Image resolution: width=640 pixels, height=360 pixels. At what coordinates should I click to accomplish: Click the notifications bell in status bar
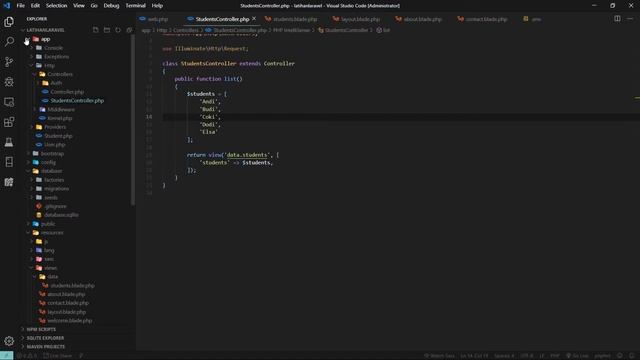point(632,356)
